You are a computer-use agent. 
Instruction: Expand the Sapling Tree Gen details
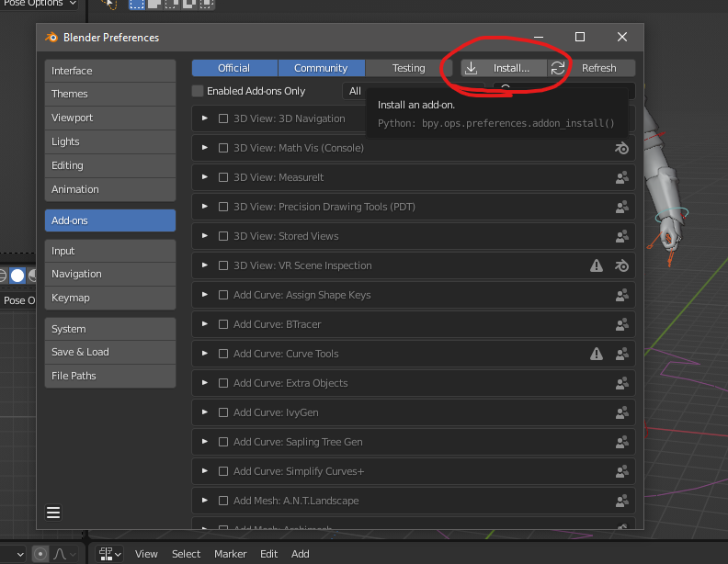coord(204,442)
